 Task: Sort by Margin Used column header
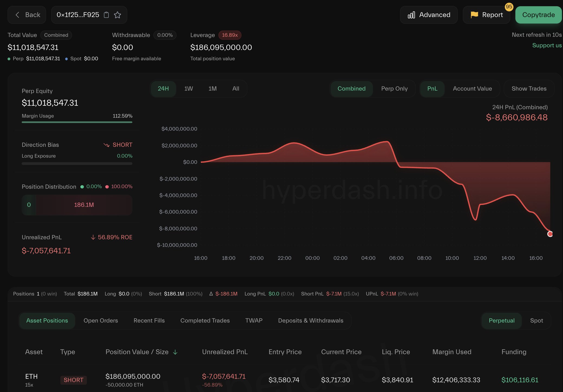coord(452,352)
